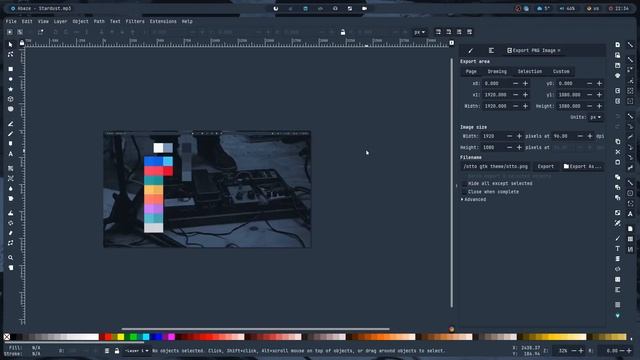
Task: Increase zoom level with plus
Action: [581, 351]
